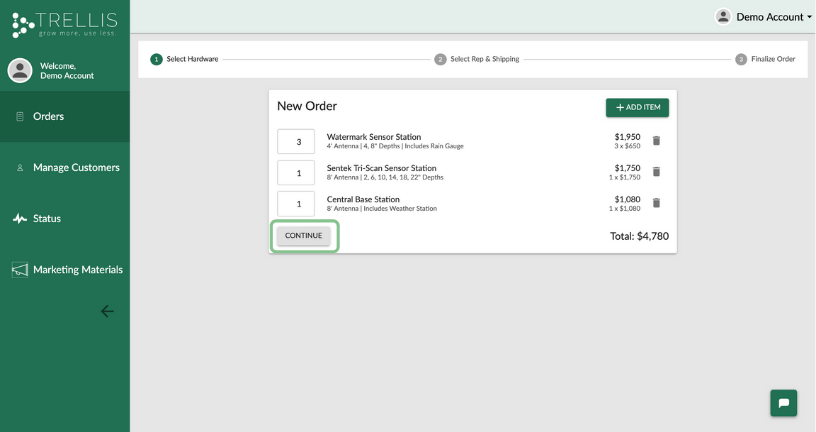The width and height of the screenshot is (816, 432).
Task: Click the Total: $4,780 text
Action: point(639,236)
